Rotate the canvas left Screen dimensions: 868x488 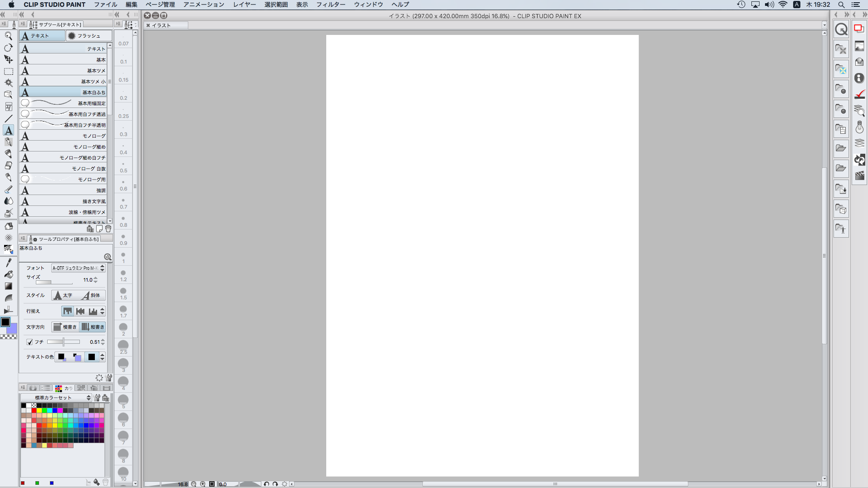266,484
